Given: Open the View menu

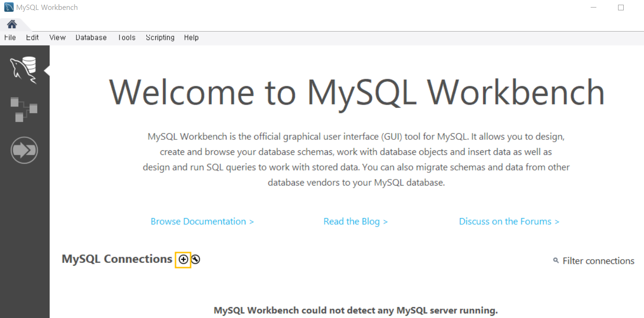Looking at the screenshot, I should coord(58,38).
